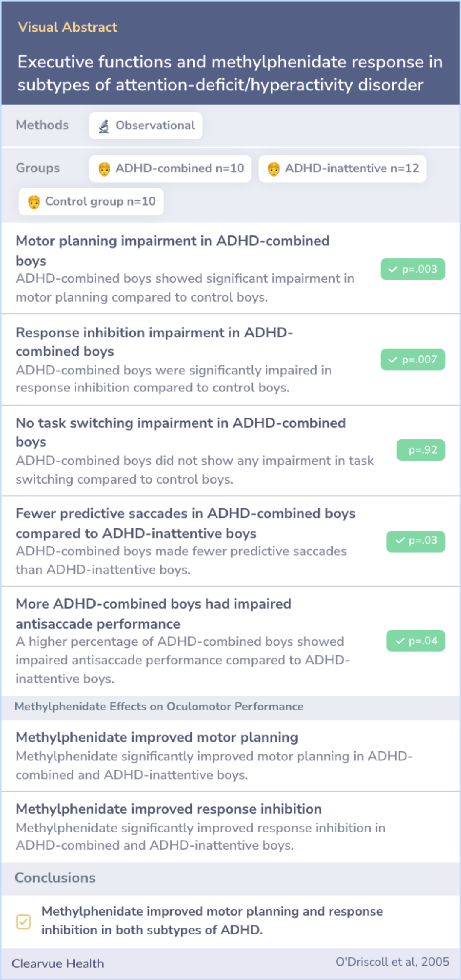The width and height of the screenshot is (461, 980).
Task: Select the p=.92 badge
Action: 420,450
